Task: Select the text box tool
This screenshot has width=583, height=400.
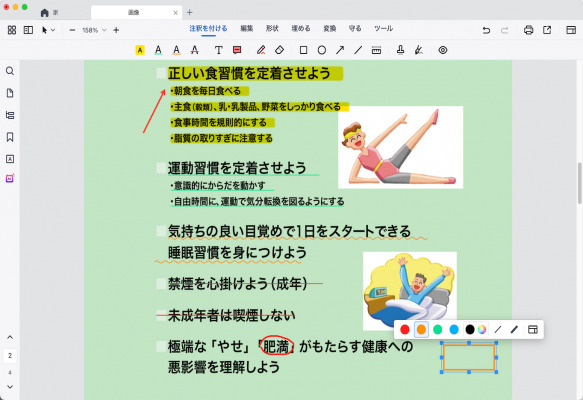Action: pos(219,50)
